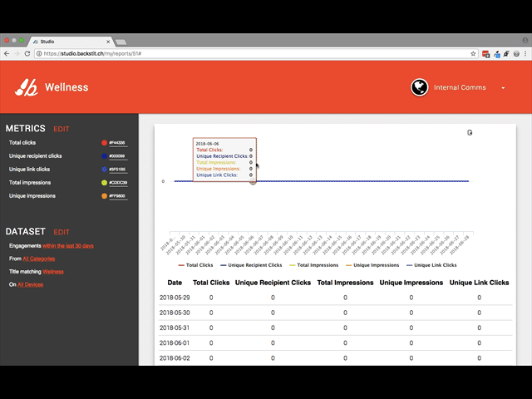Click the 'within the last 30 days' link
The height and width of the screenshot is (399, 532).
pos(68,246)
